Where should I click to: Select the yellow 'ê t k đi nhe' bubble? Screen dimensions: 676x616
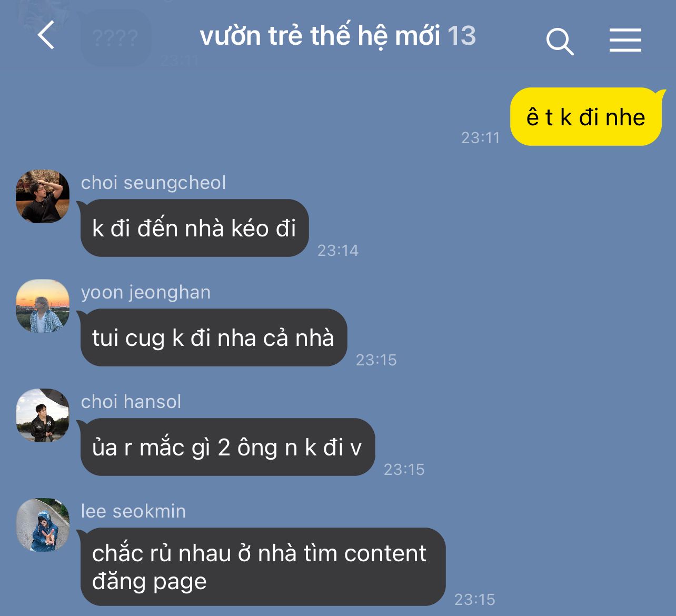pos(586,117)
